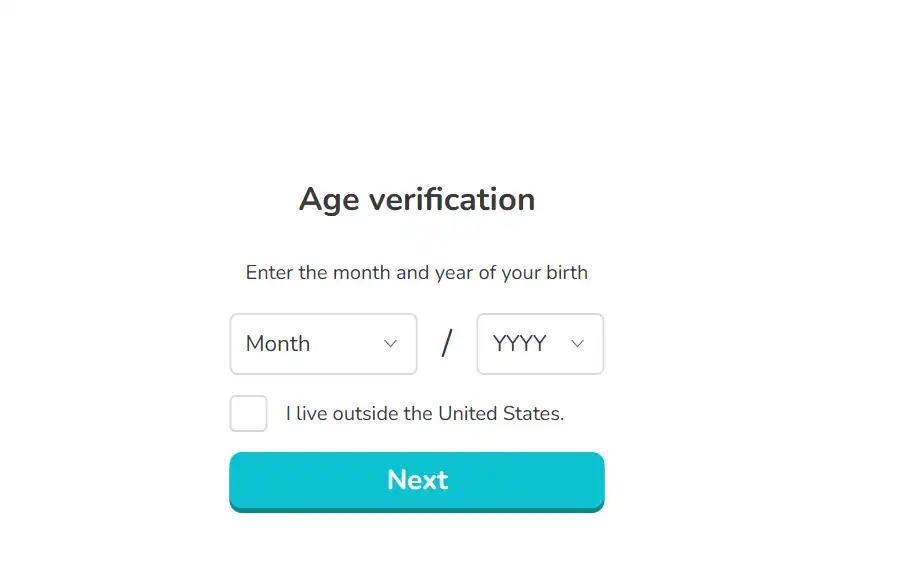Click the teal Next button
The image size is (912, 579).
pos(417,480)
